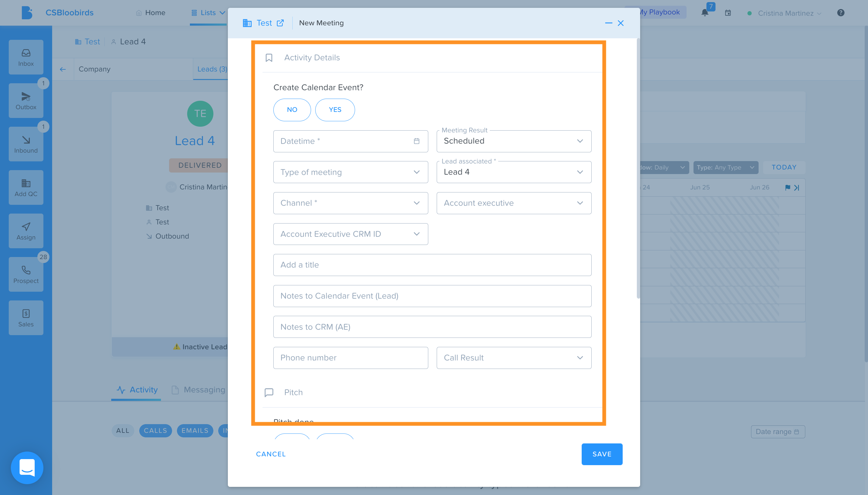Open the help question mark icon

coord(841,13)
